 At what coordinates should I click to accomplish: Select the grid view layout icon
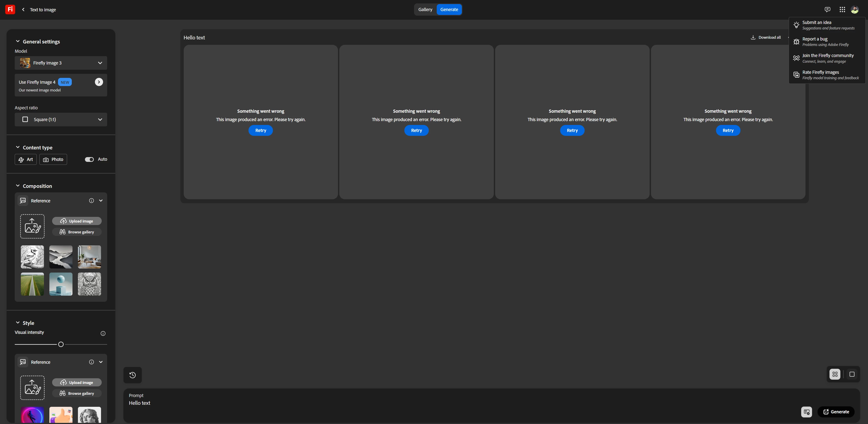835,374
